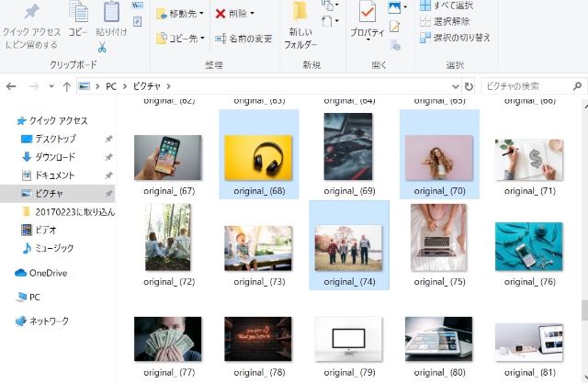
Task: Click the Rename (名前の変更) button
Action: coord(243,39)
